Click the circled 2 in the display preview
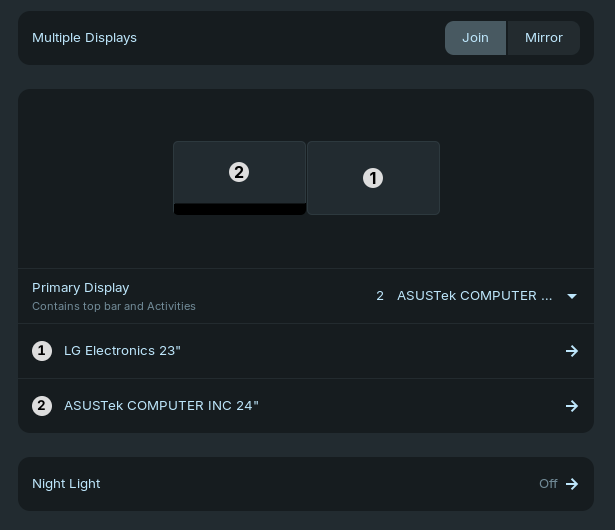Image resolution: width=615 pixels, height=530 pixels. pyautogui.click(x=239, y=172)
